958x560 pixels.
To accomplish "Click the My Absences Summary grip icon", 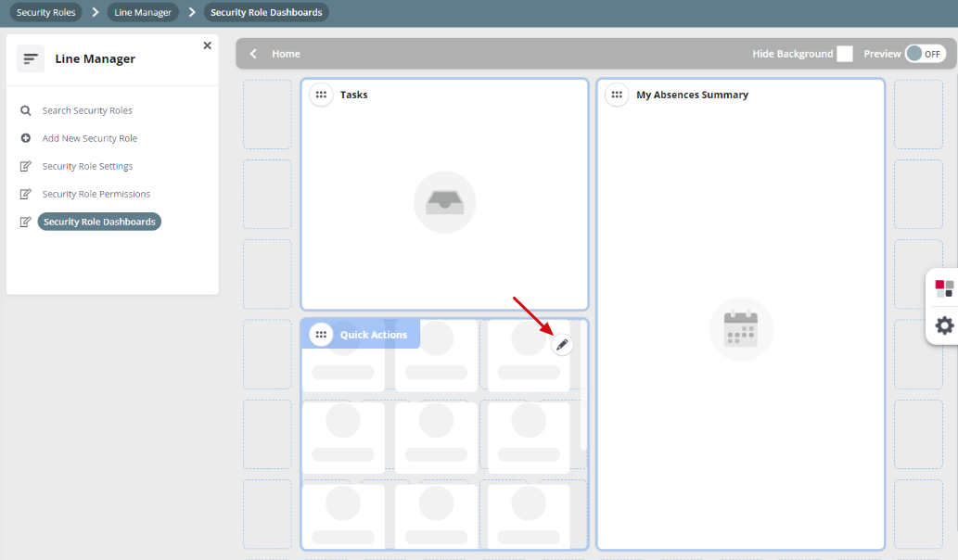I will tap(617, 95).
